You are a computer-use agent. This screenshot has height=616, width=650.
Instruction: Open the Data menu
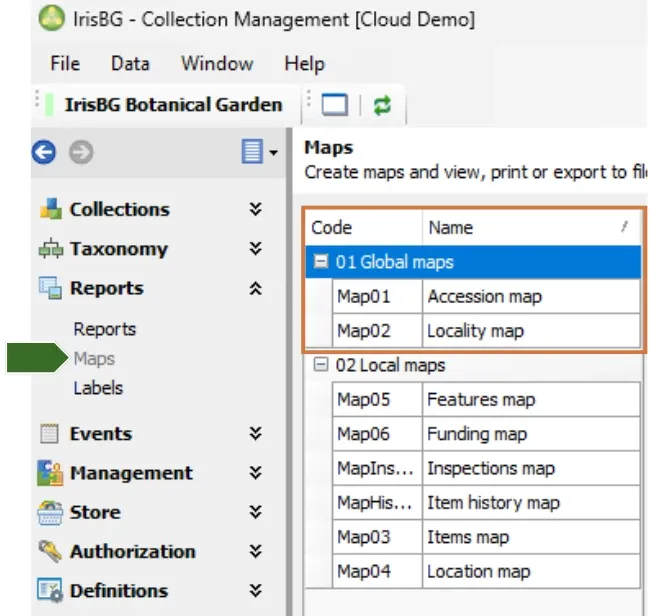point(130,64)
